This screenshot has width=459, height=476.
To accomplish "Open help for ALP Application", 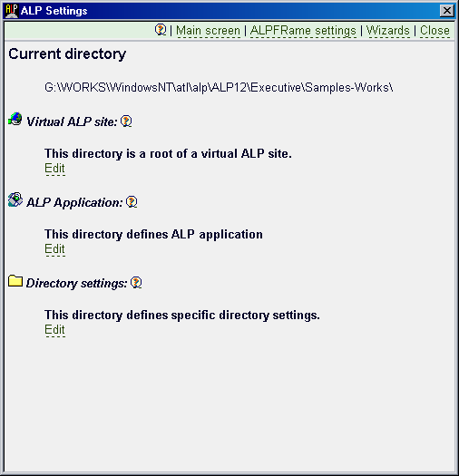I will [132, 202].
